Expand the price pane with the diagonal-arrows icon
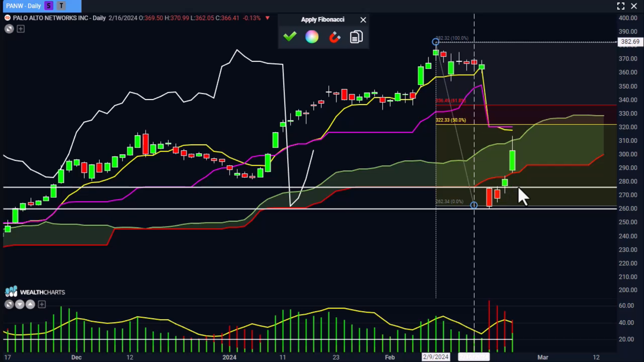 pyautogui.click(x=9, y=29)
